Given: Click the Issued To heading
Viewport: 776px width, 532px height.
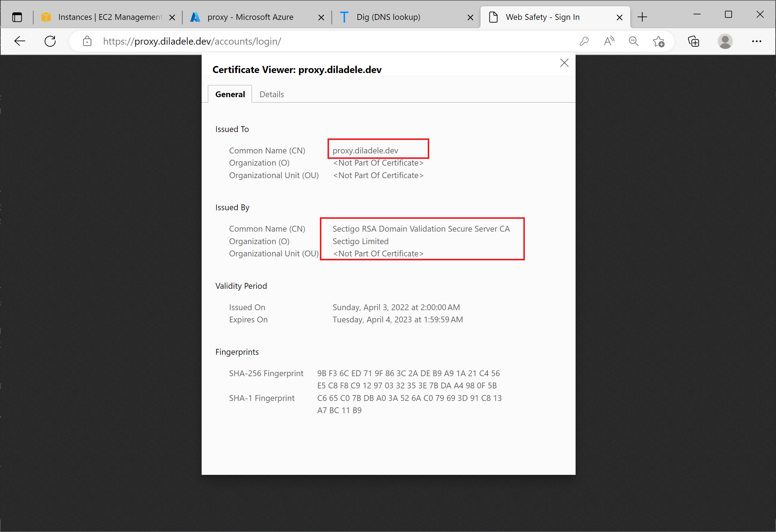Looking at the screenshot, I should tap(232, 129).
